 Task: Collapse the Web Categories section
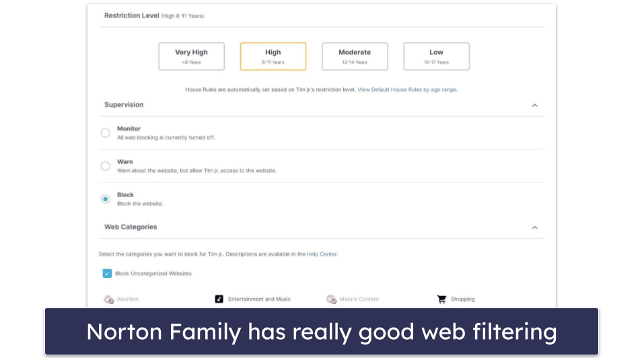(x=535, y=227)
